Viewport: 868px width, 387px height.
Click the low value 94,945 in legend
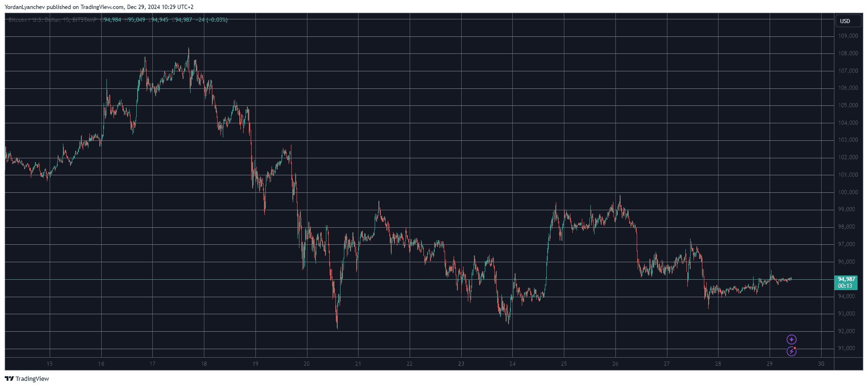(159, 20)
